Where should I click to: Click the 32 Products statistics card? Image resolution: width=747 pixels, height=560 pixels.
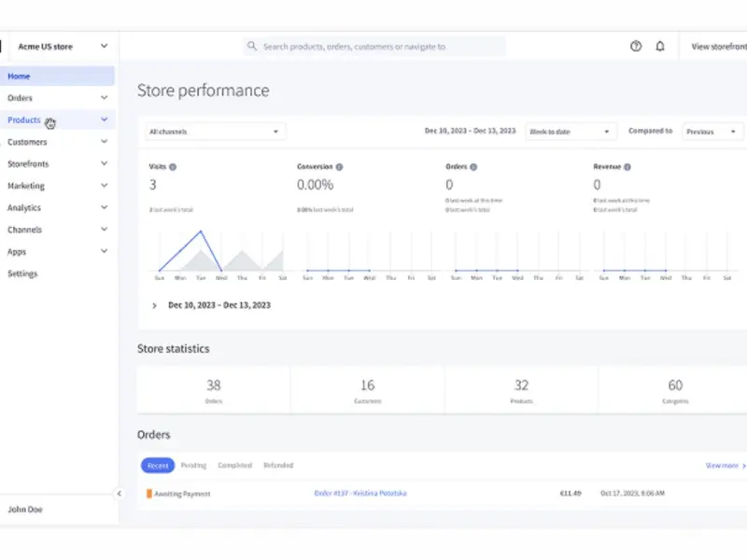tap(522, 390)
